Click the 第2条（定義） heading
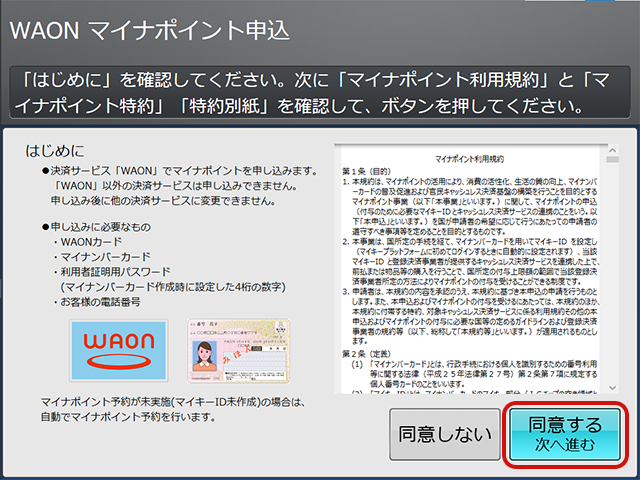 367,354
